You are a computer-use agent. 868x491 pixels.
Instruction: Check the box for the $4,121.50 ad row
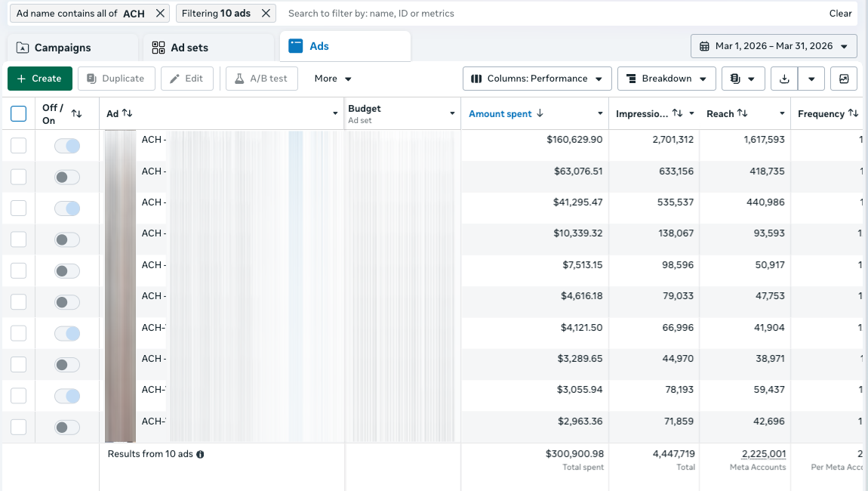pos(18,333)
